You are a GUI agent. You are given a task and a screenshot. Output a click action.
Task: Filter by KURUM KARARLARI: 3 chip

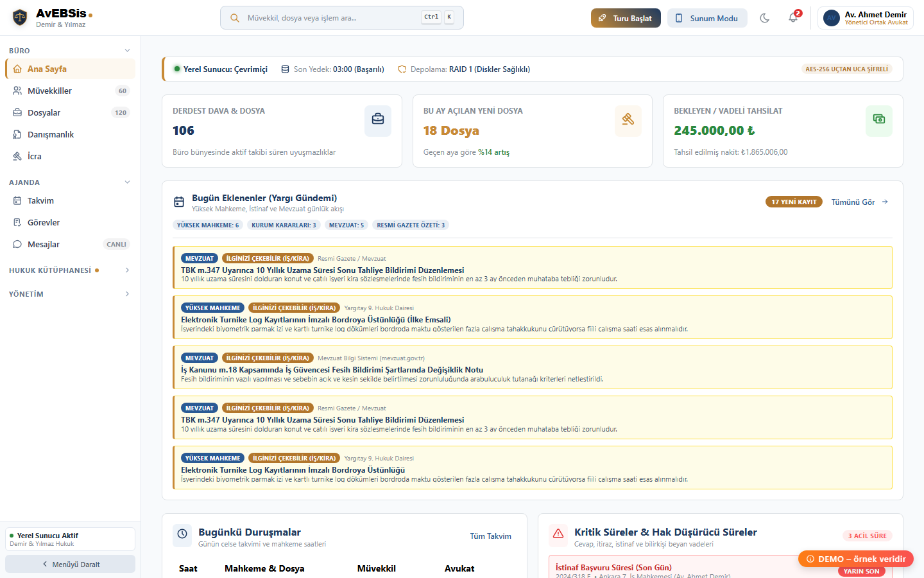click(x=284, y=225)
